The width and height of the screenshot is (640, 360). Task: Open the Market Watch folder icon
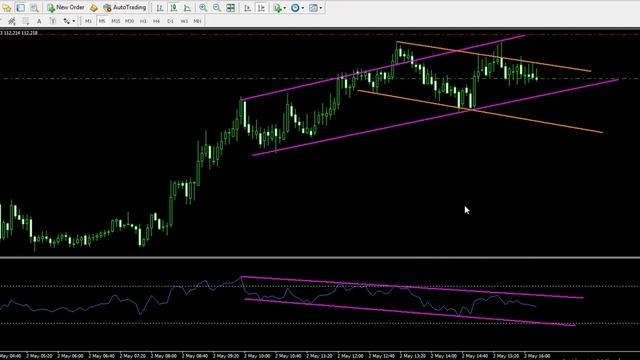(x=7, y=7)
